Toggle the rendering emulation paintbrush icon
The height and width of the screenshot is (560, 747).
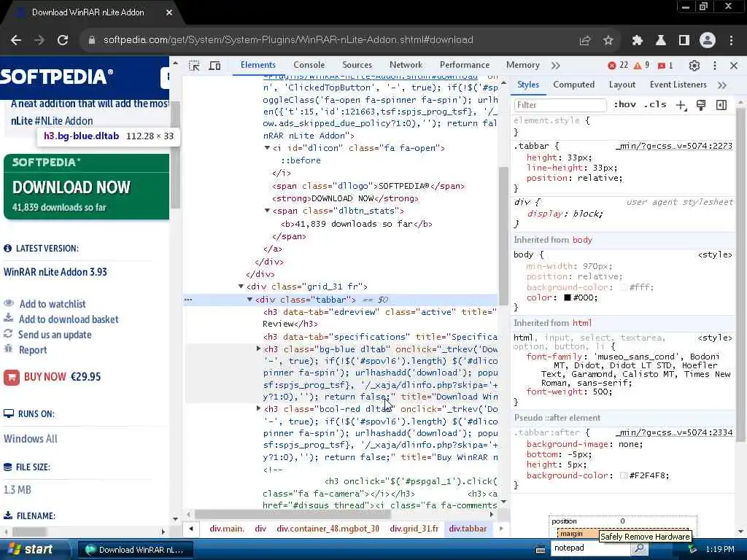click(x=701, y=105)
